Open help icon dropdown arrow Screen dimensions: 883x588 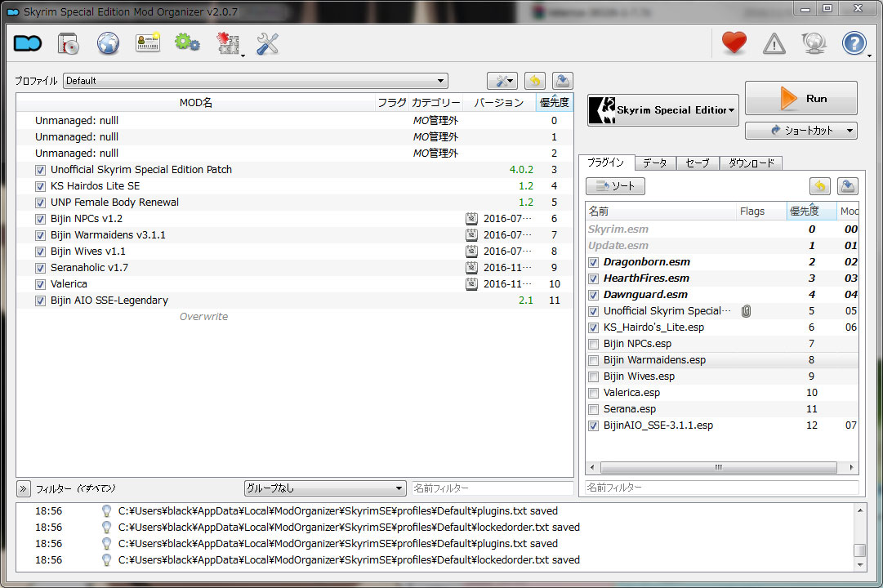[869, 56]
